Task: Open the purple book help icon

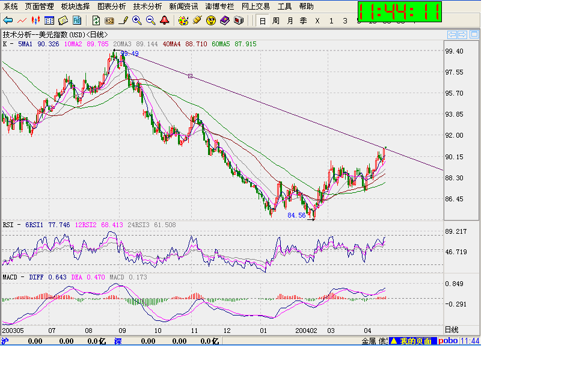Action: coord(225,20)
